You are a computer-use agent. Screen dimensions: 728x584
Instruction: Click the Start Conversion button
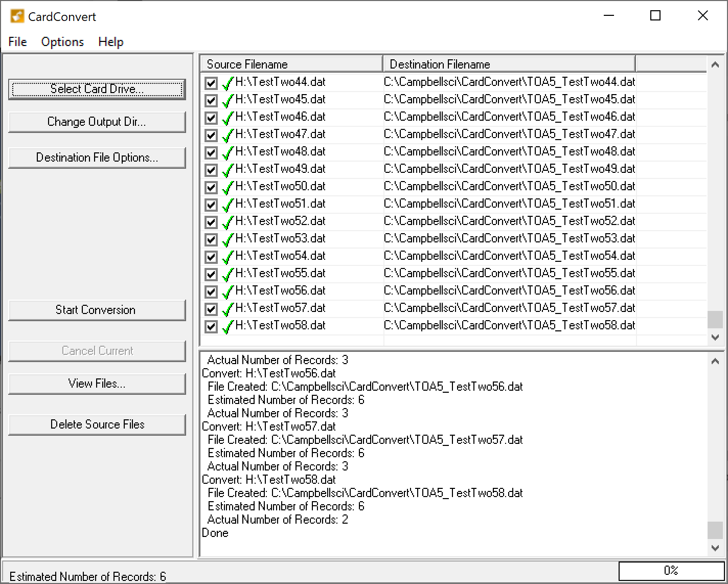(97, 310)
